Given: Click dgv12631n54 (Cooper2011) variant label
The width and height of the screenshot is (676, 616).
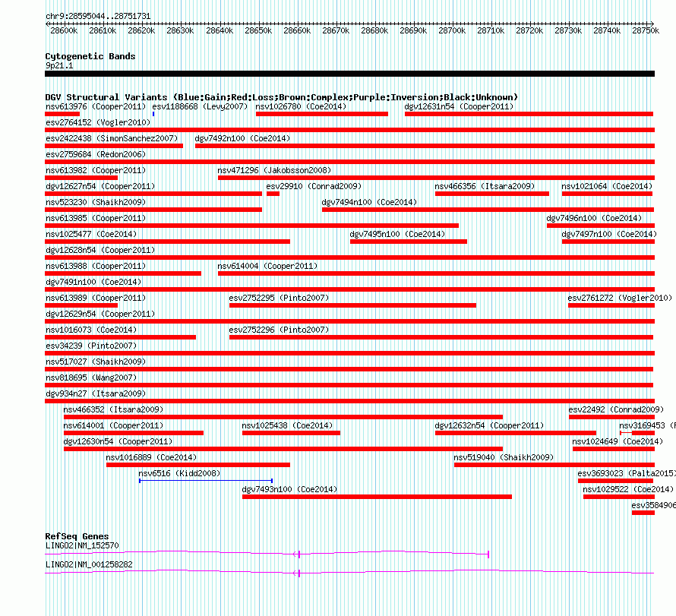Looking at the screenshot, I should point(459,106).
